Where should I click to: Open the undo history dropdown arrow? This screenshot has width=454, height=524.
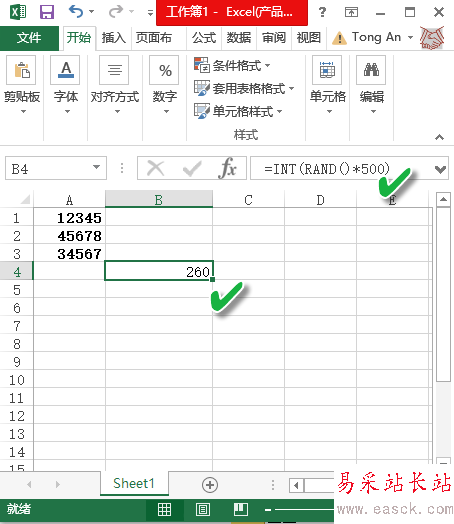pos(92,12)
